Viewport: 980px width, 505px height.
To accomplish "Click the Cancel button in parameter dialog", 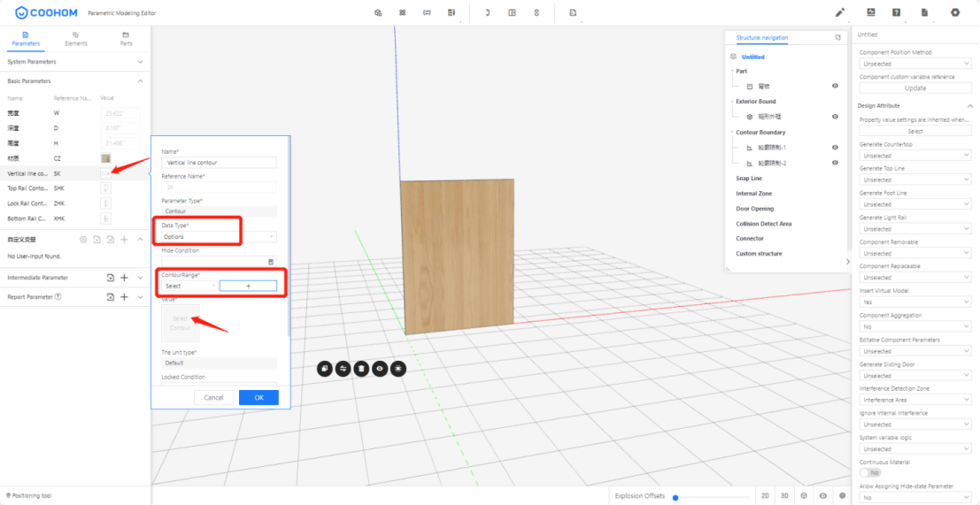I will coord(213,398).
